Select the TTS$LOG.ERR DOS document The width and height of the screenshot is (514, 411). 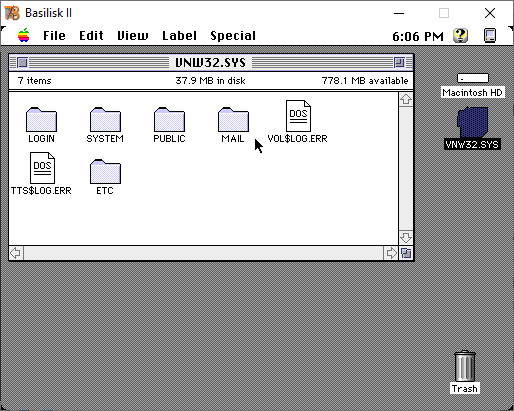click(42, 168)
